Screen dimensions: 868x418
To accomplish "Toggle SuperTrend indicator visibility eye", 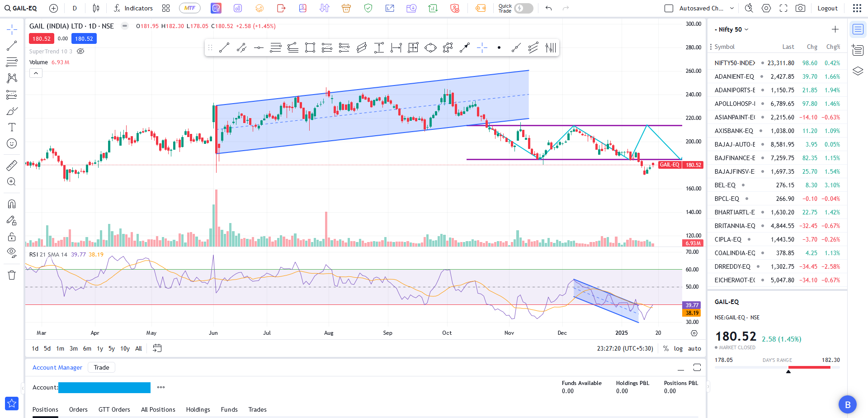I will pyautogui.click(x=80, y=51).
